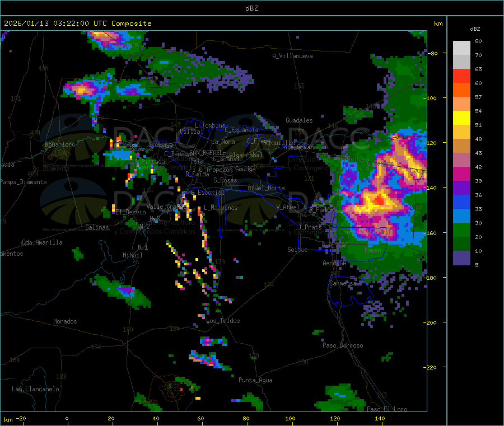Viewport: 504px width, 426px height.
Task: Select the blue 35-36 dBZ legend swatch
Action: click(x=461, y=202)
